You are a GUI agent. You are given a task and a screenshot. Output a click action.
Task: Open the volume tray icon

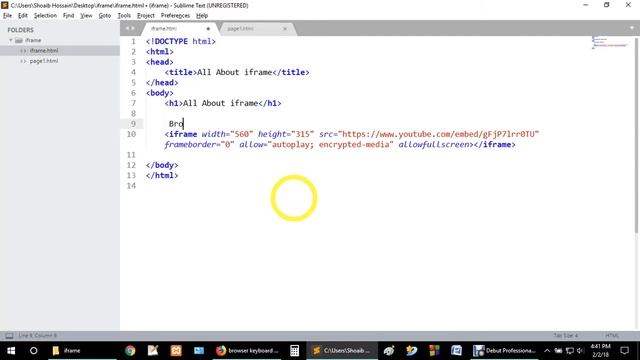(580, 351)
